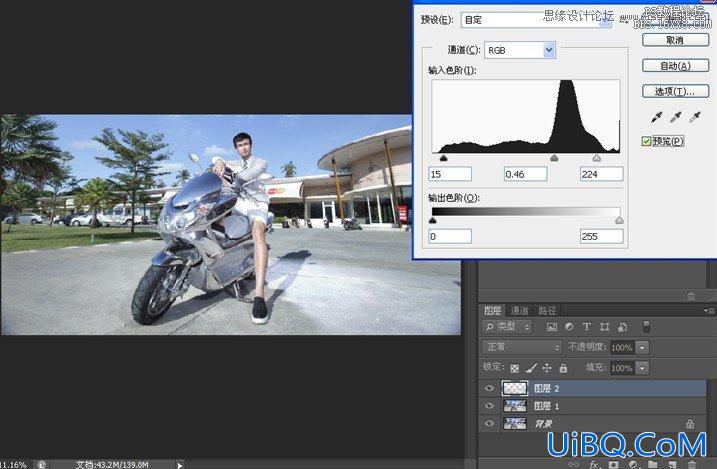This screenshot has width=717, height=469.
Task: Create new adjustment layer icon
Action: [633, 464]
